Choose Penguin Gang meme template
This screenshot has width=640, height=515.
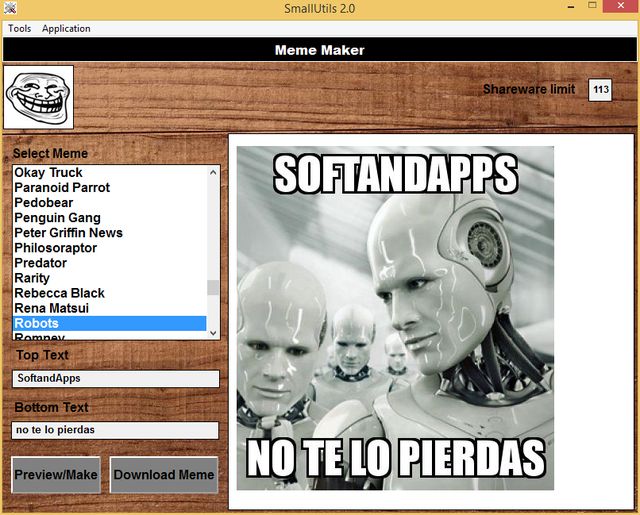[57, 218]
